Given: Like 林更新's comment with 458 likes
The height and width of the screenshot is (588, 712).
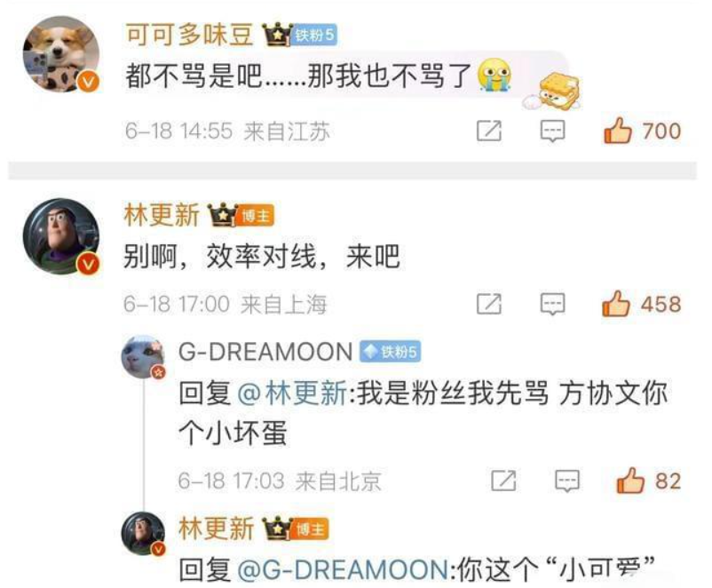Looking at the screenshot, I should 616,304.
